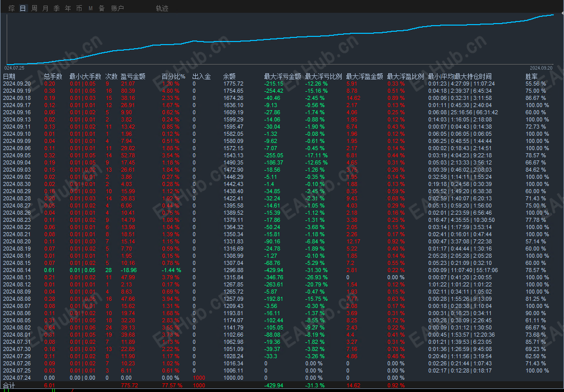Open the 轨迹 track tab
This screenshot has height=392, width=564.
pos(162,8)
